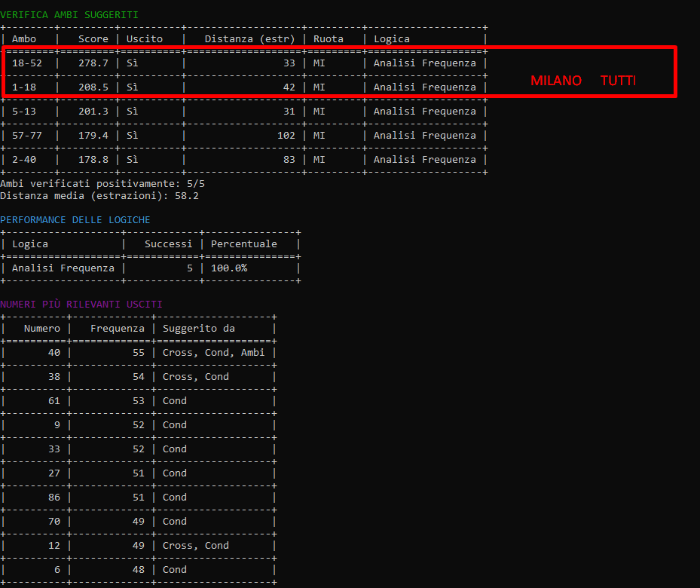Click frequency value 53
This screenshot has height=588, width=700.
[x=139, y=400]
